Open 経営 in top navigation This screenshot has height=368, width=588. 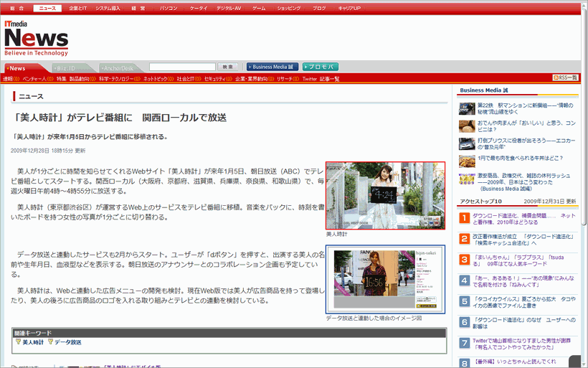[138, 9]
